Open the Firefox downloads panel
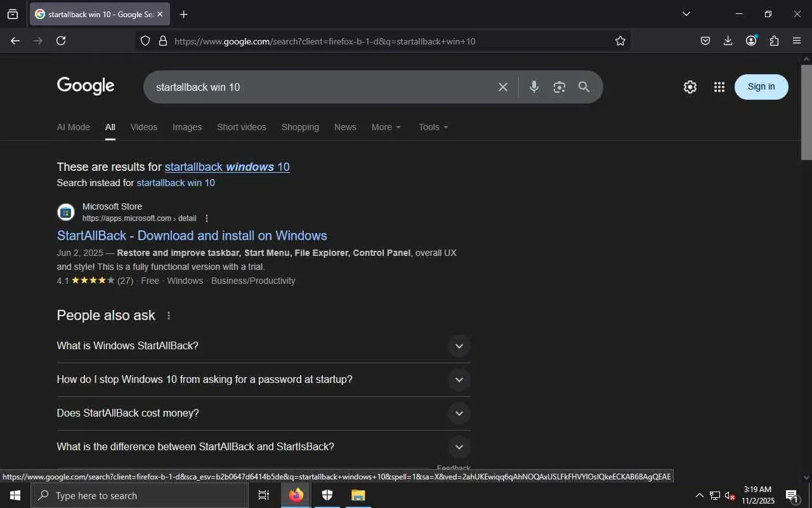The height and width of the screenshot is (508, 812). click(x=728, y=41)
